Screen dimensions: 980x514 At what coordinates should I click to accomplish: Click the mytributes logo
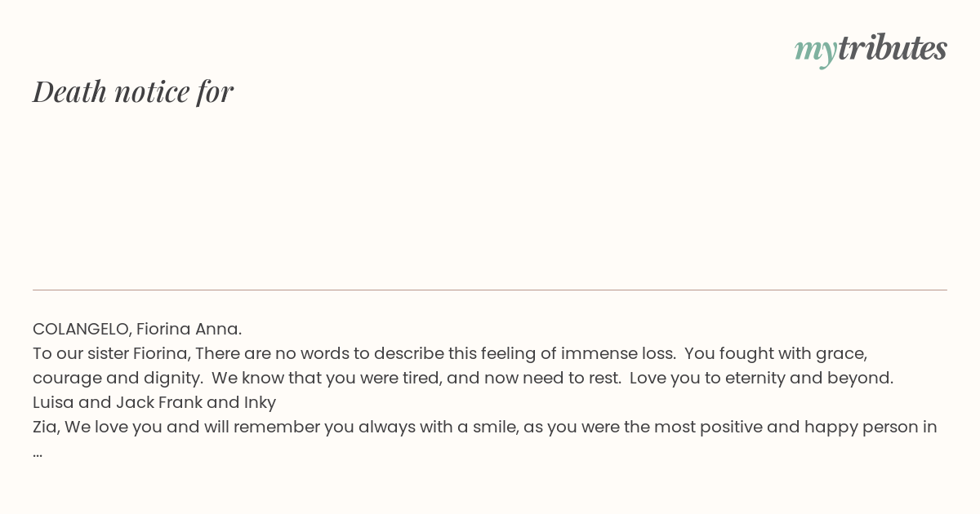click(871, 49)
